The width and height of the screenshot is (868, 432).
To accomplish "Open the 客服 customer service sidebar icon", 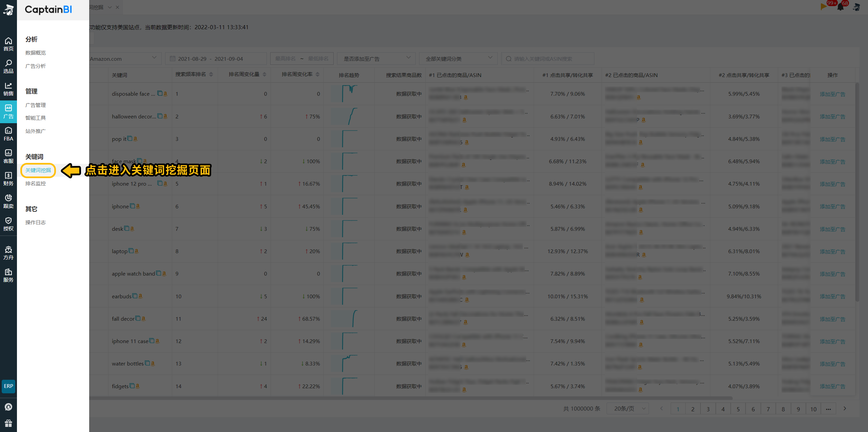I will [x=8, y=157].
